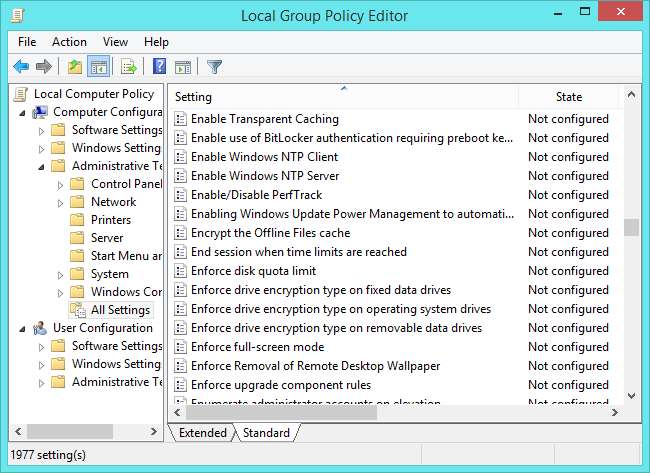Sort by the State column header

(x=568, y=97)
